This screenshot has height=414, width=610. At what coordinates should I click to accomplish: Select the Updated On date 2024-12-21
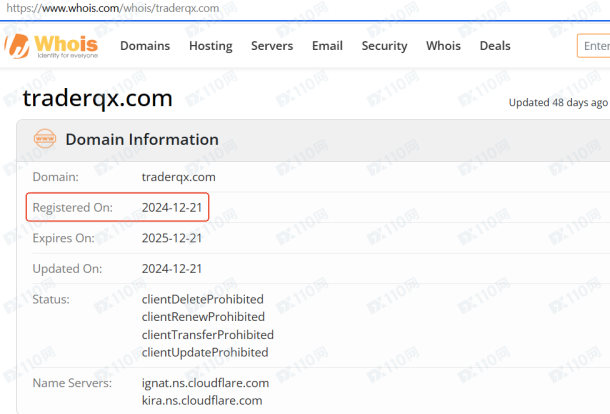coord(172,268)
